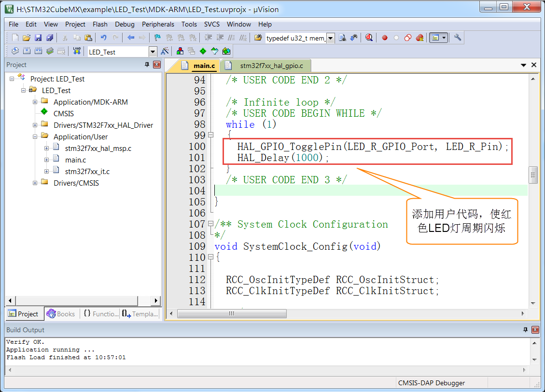545x392 pixels.
Task: Build the target files
Action: (27, 51)
